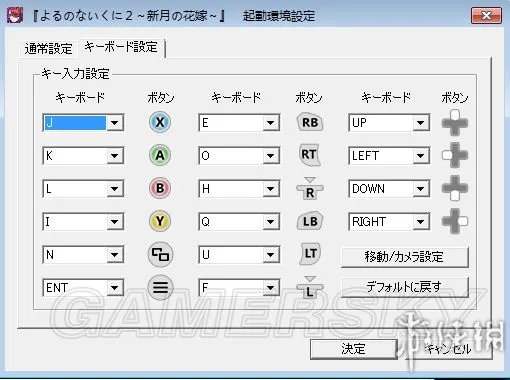
Task: Select the キーボード設定 tab
Action: tap(121, 47)
